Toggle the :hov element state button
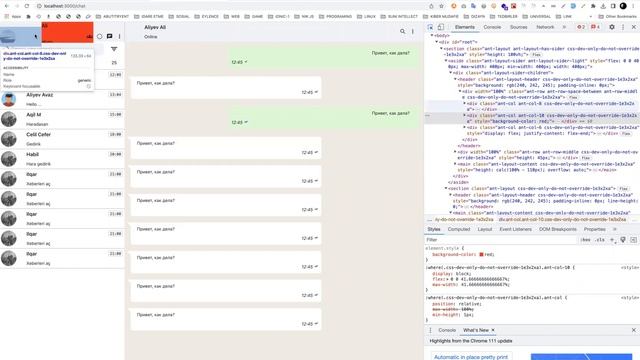 585,240
